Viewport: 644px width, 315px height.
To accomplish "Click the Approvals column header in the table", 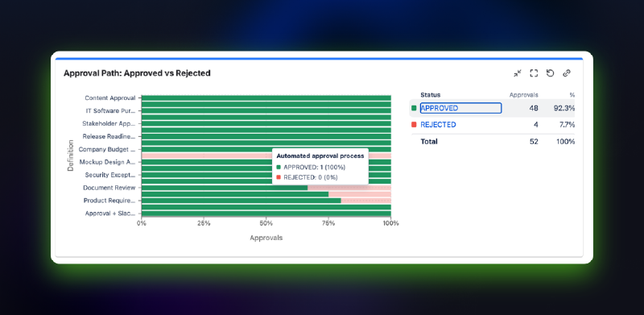I will click(x=524, y=95).
